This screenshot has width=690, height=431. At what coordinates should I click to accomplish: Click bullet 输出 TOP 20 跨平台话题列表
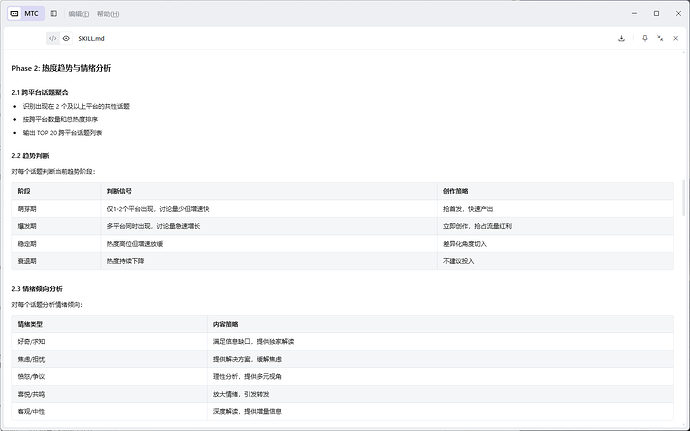62,133
